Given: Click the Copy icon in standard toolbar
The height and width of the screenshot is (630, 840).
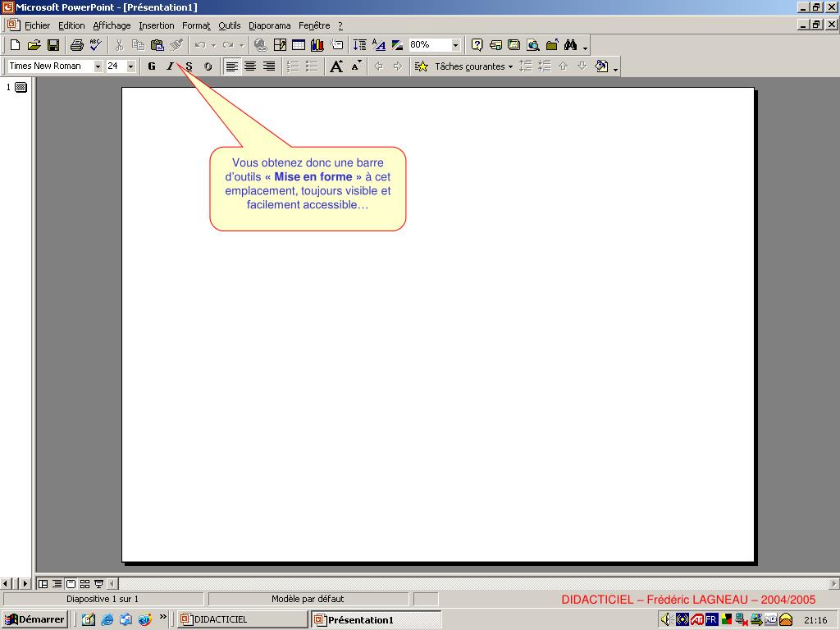Looking at the screenshot, I should (138, 45).
